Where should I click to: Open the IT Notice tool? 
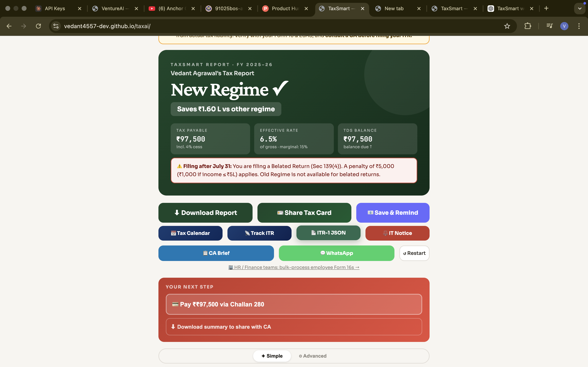(x=397, y=233)
